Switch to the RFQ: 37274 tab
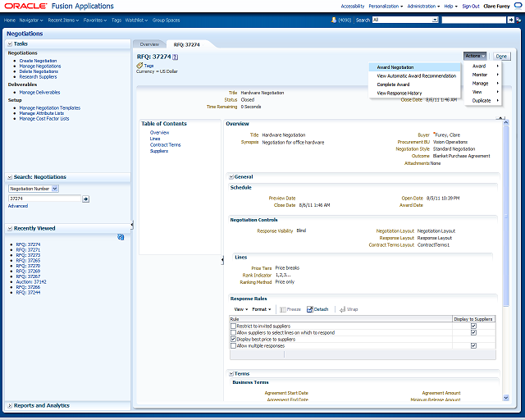This screenshot has width=525, height=420. [186, 44]
